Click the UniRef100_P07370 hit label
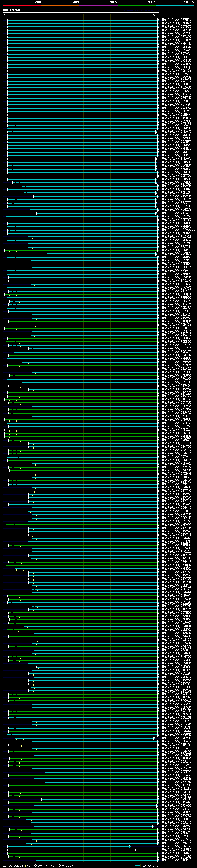This screenshot has width=197, height=868. [x=176, y=311]
